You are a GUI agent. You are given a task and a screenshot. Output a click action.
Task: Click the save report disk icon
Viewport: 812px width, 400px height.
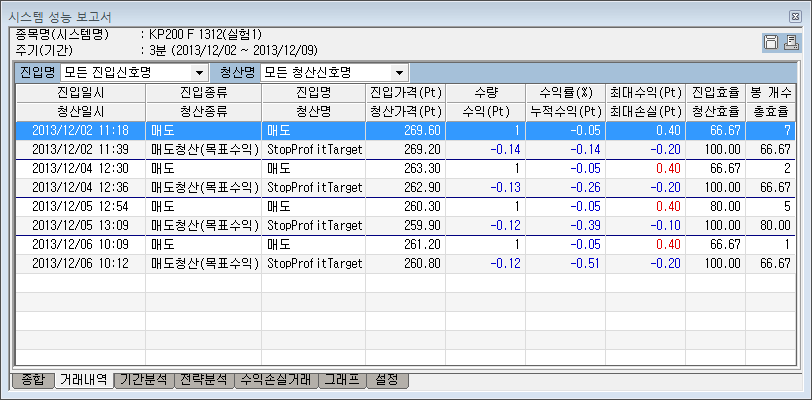pos(771,42)
